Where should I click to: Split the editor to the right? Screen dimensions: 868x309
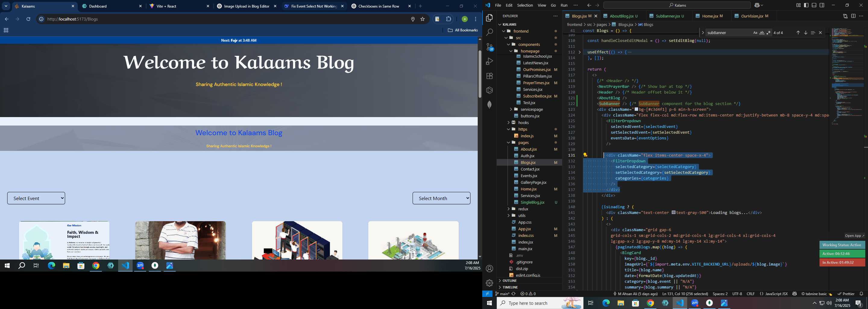[853, 16]
